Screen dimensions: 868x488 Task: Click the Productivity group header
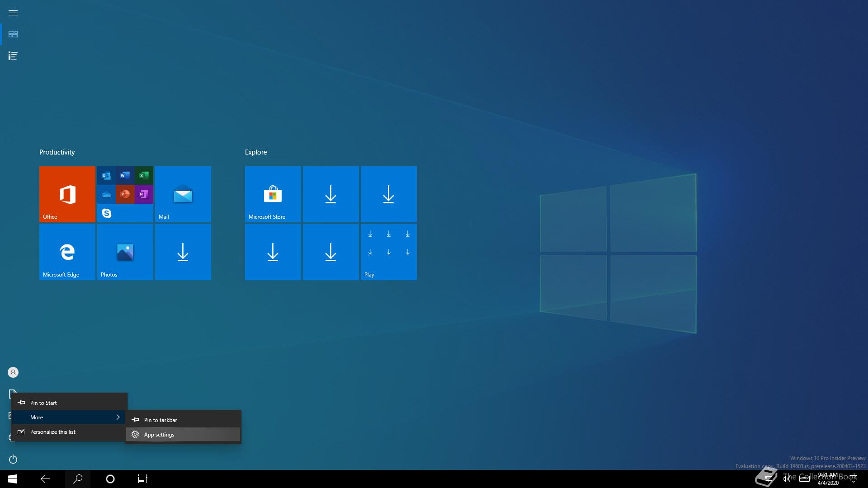tap(57, 152)
